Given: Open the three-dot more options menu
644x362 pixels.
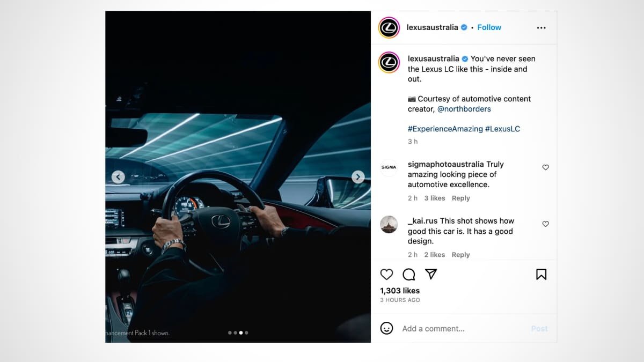Looking at the screenshot, I should click(541, 28).
